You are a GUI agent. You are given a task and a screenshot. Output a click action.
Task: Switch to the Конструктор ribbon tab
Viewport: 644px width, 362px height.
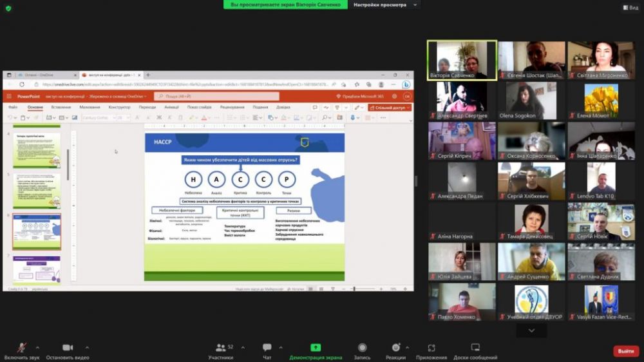tap(119, 107)
